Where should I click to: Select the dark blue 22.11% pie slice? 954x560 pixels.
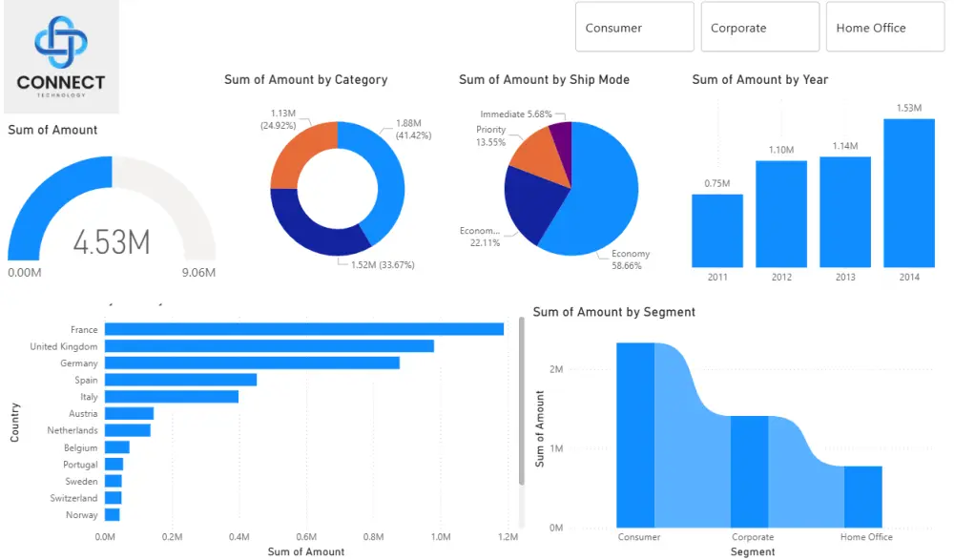click(x=532, y=204)
